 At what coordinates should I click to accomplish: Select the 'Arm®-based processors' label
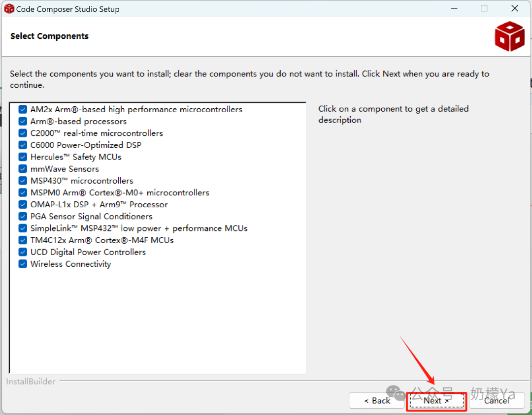click(x=78, y=122)
